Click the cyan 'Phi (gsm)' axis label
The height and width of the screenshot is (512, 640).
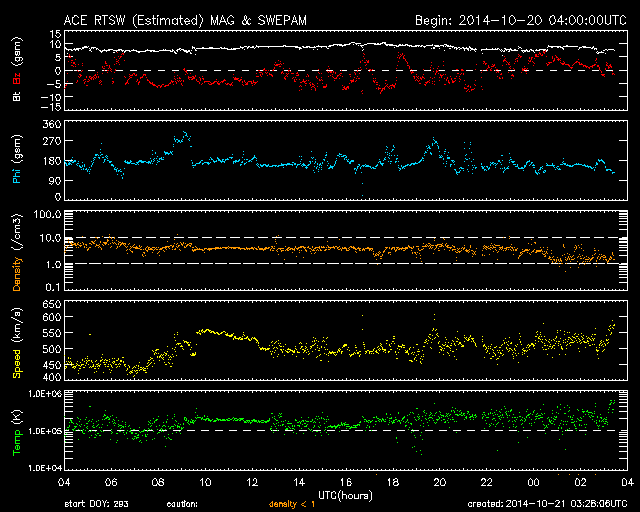pyautogui.click(x=17, y=159)
